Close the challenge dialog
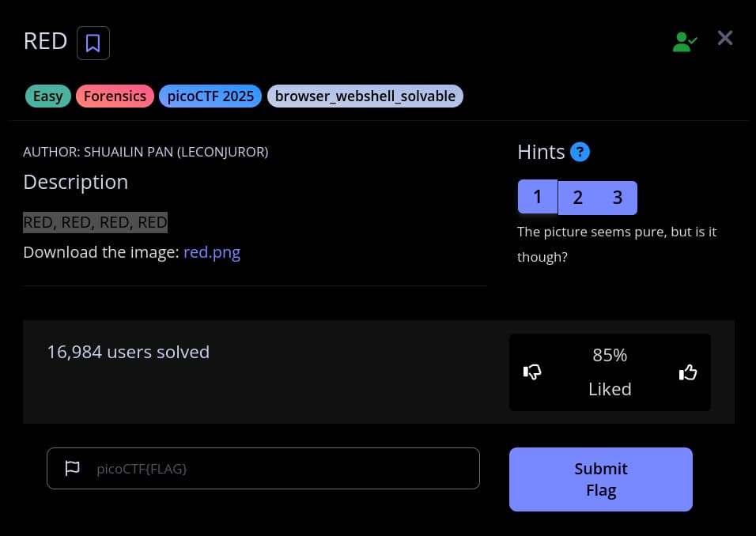This screenshot has width=756, height=536. 725,38
